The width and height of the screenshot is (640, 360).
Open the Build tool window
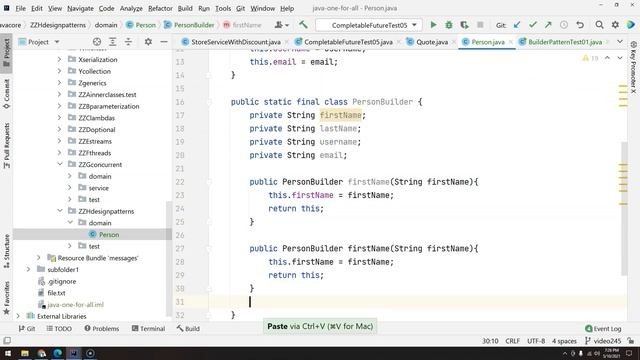188,329
